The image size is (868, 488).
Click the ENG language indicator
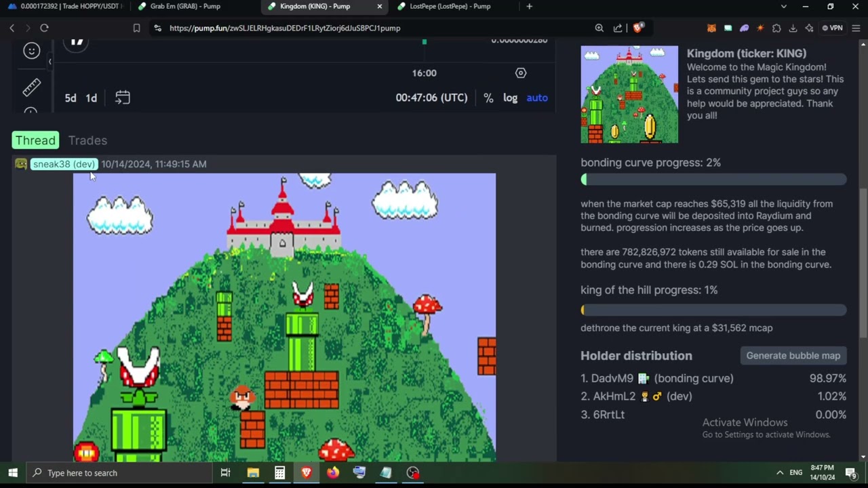tap(796, 472)
